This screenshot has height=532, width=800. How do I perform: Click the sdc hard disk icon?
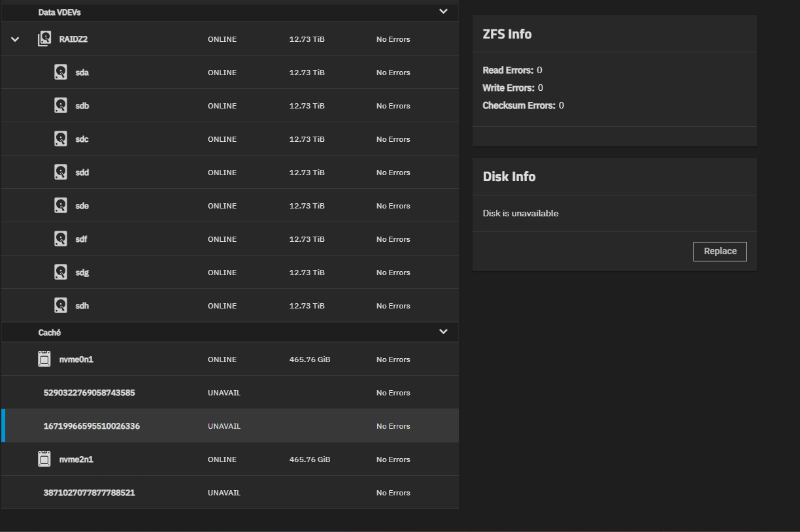[61, 139]
